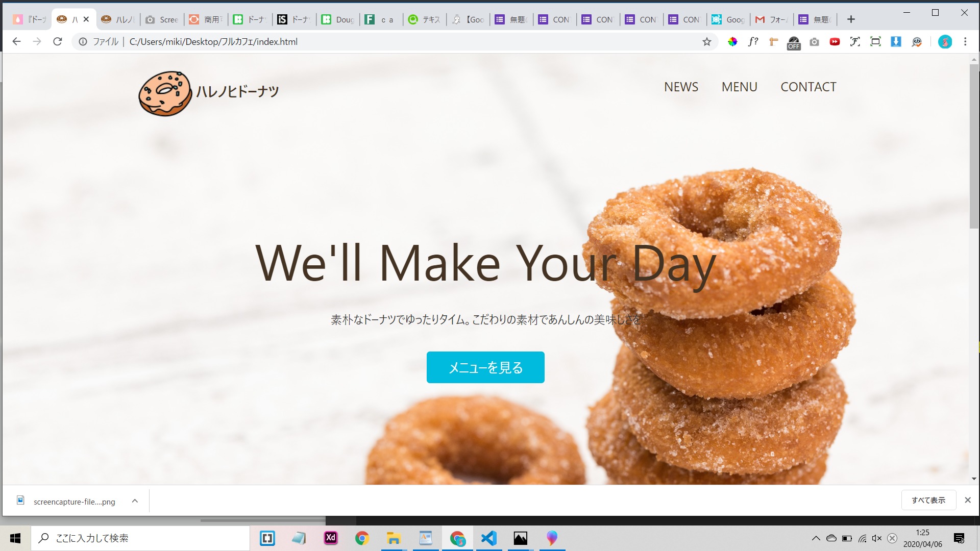Click the WhatFont f? extension icon
Screen dimensions: 980x551
tap(753, 42)
